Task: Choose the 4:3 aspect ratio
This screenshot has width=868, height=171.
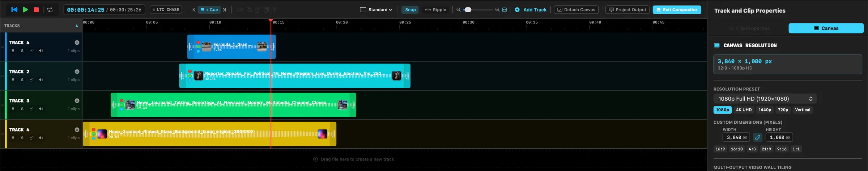Action: pyautogui.click(x=752, y=149)
